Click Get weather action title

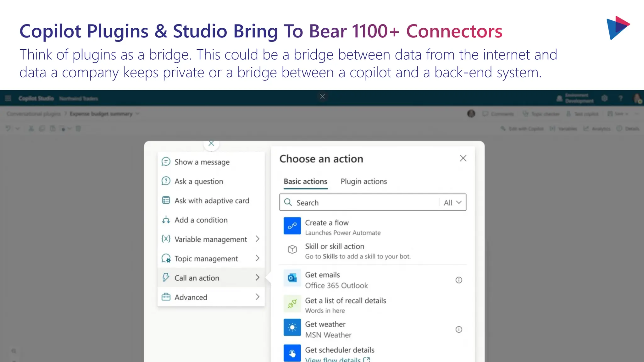coord(325,324)
